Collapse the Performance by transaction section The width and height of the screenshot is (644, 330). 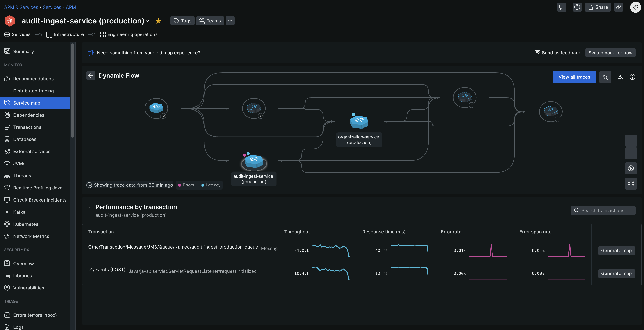pyautogui.click(x=90, y=207)
